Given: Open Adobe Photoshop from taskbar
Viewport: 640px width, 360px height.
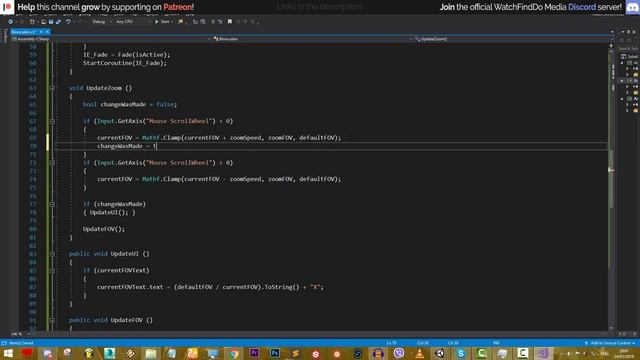Looking at the screenshot, I should pos(275,353).
